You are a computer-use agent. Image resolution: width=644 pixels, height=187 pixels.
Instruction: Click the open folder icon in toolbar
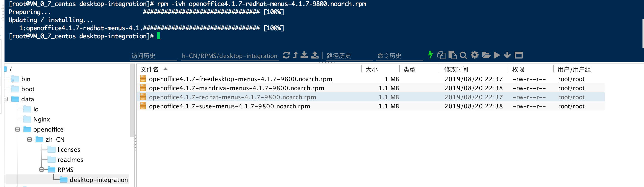click(486, 55)
